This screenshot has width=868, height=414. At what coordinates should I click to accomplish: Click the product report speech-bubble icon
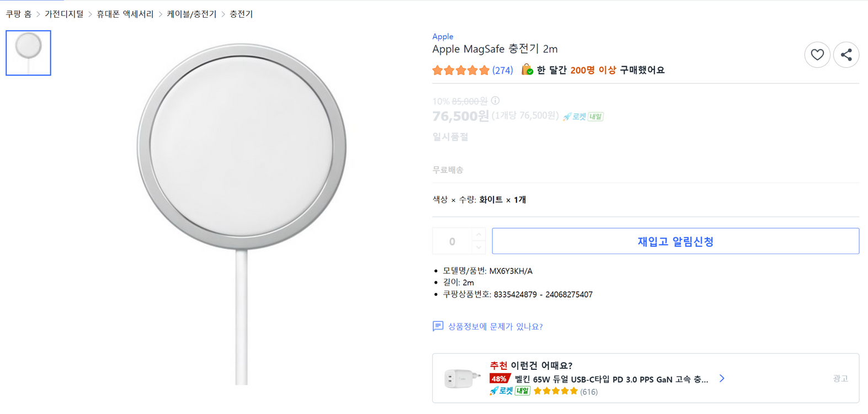point(438,326)
